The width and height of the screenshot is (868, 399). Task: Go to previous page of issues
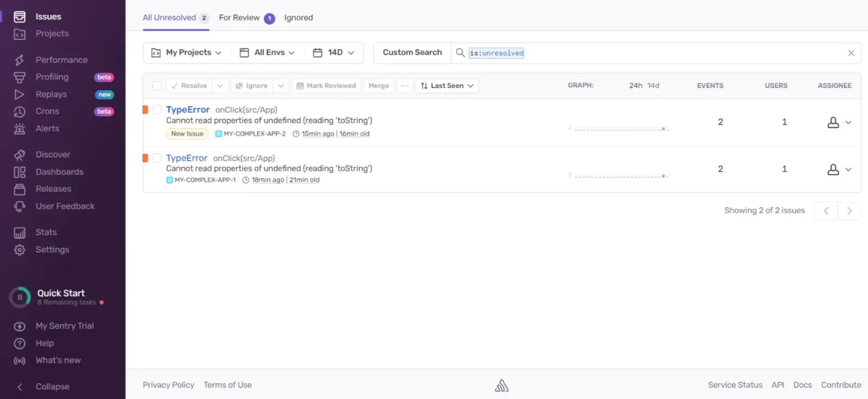(x=826, y=211)
